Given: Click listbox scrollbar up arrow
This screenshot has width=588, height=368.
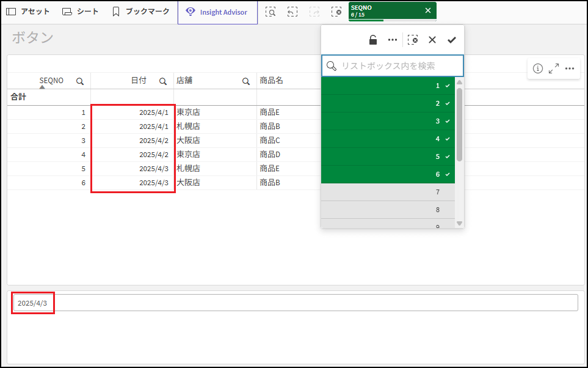Looking at the screenshot, I should 459,82.
